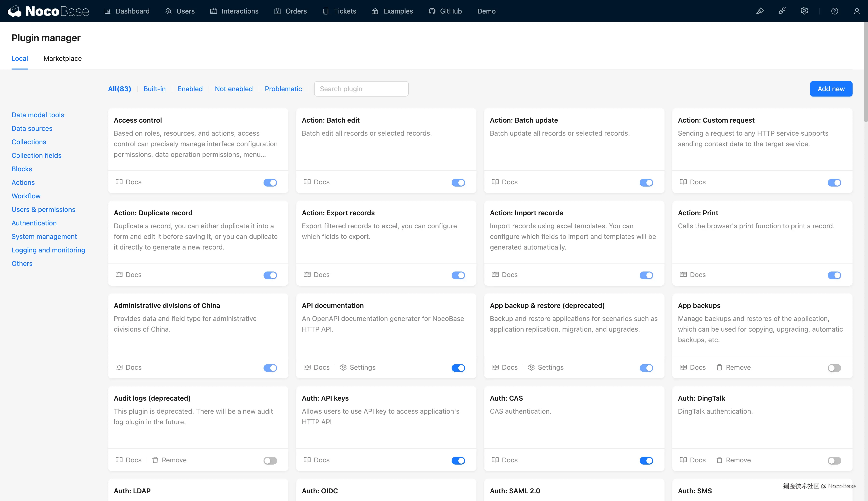Switch to the Local tab

[20, 58]
